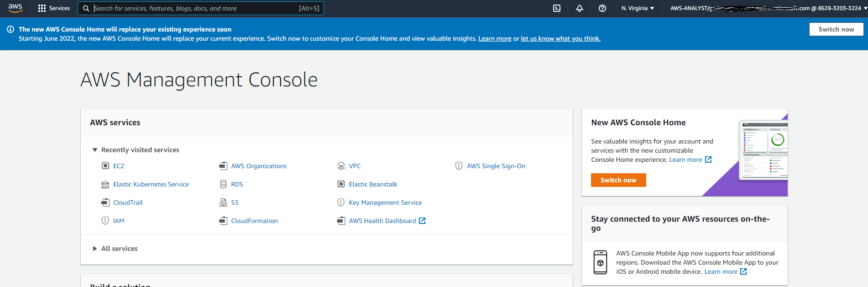This screenshot has width=868, height=287.
Task: Click the CloudFormation service icon
Action: pos(223,221)
